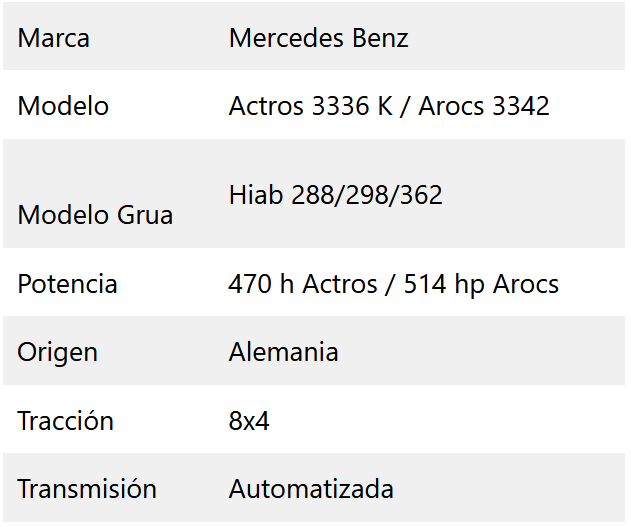This screenshot has height=527, width=631.
Task: Click the slash between the two power values
Action: click(x=387, y=284)
